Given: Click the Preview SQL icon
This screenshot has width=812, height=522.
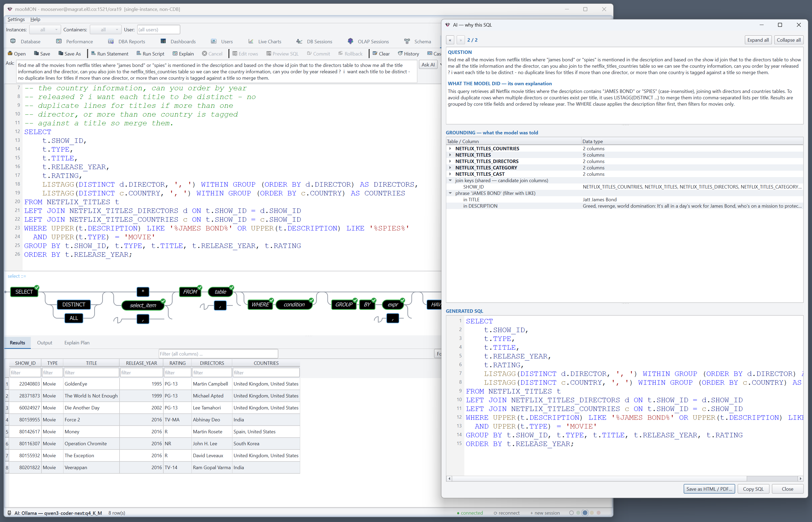Looking at the screenshot, I should click(269, 54).
